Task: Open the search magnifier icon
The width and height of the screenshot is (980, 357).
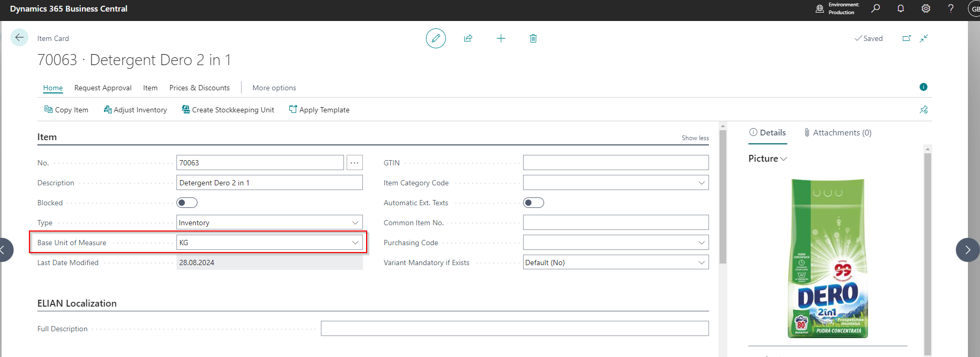Action: (x=875, y=8)
